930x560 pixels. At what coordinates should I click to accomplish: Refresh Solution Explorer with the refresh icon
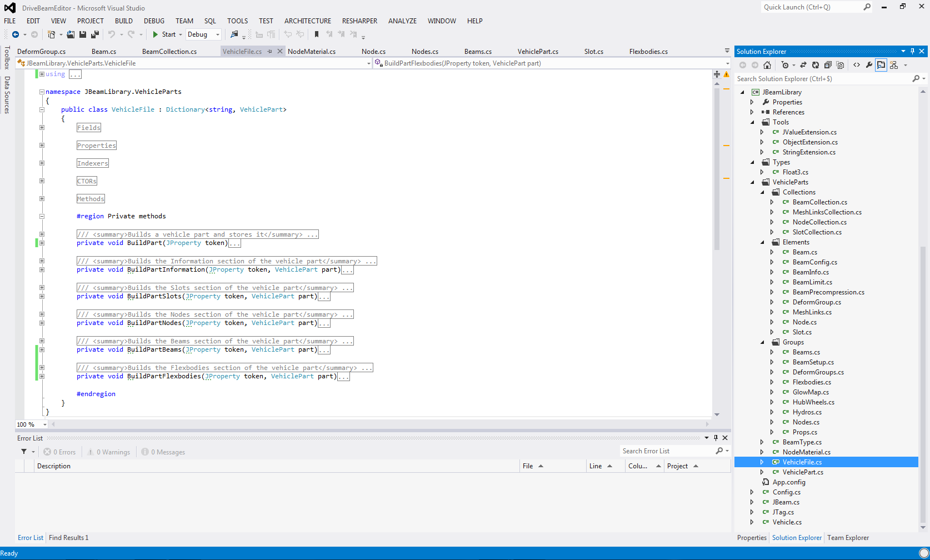point(816,65)
